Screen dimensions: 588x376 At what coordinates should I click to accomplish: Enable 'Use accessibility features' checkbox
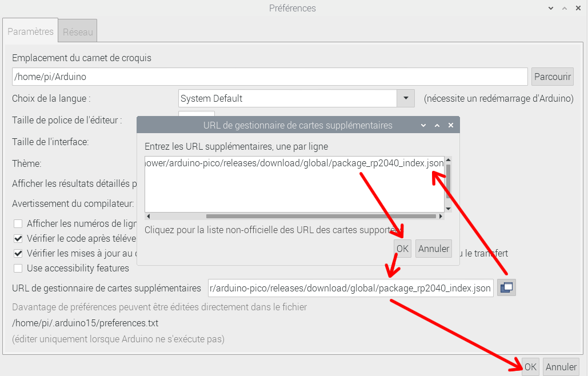[x=18, y=269]
